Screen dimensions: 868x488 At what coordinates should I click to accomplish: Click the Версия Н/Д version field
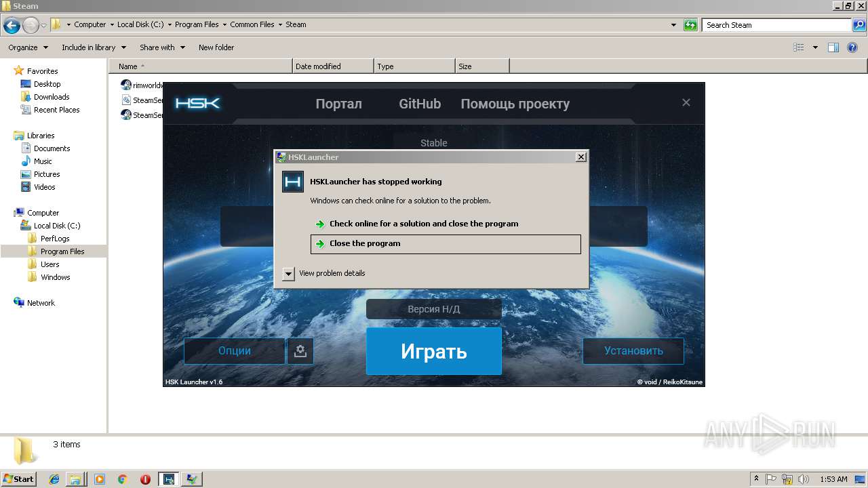click(434, 309)
